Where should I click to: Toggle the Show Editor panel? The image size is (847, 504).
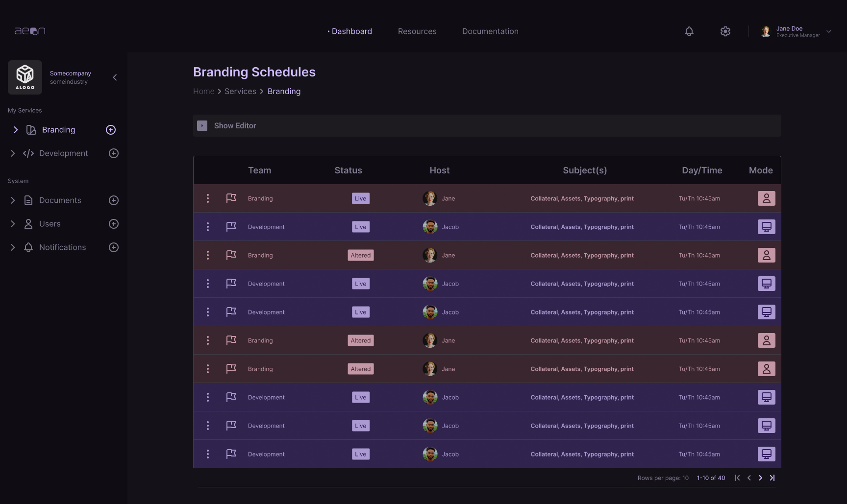coord(201,125)
